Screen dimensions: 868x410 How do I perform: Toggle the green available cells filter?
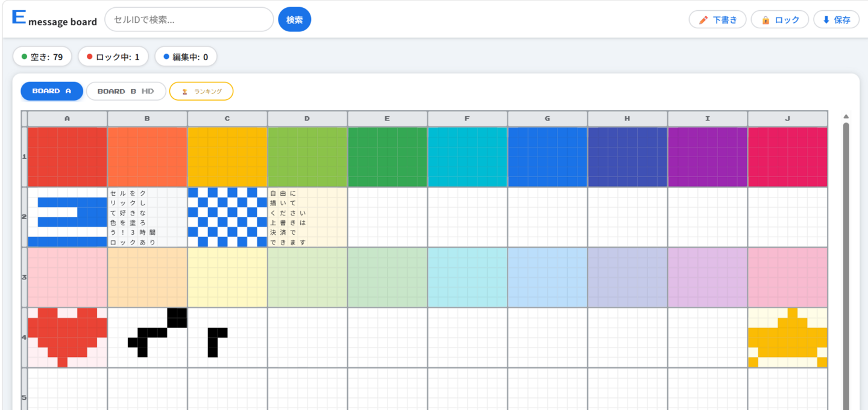(x=42, y=57)
